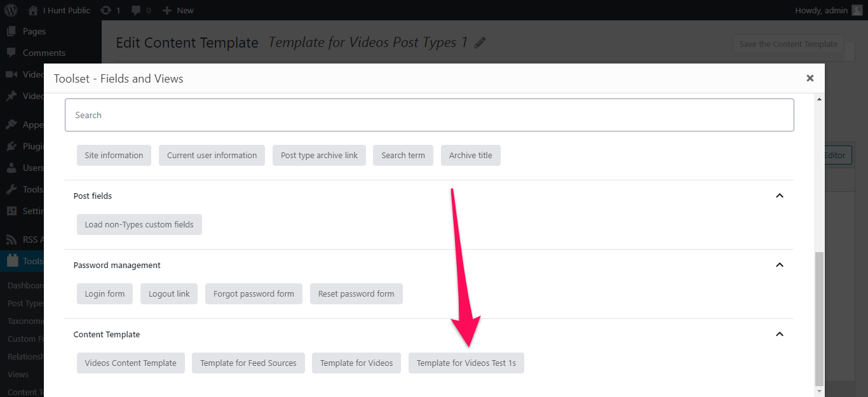The width and height of the screenshot is (868, 397).
Task: Click the Plugins sidebar icon
Action: pyautogui.click(x=11, y=146)
